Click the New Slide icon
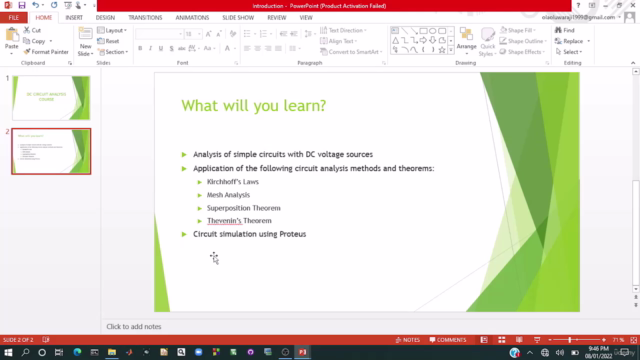 pyautogui.click(x=85, y=34)
